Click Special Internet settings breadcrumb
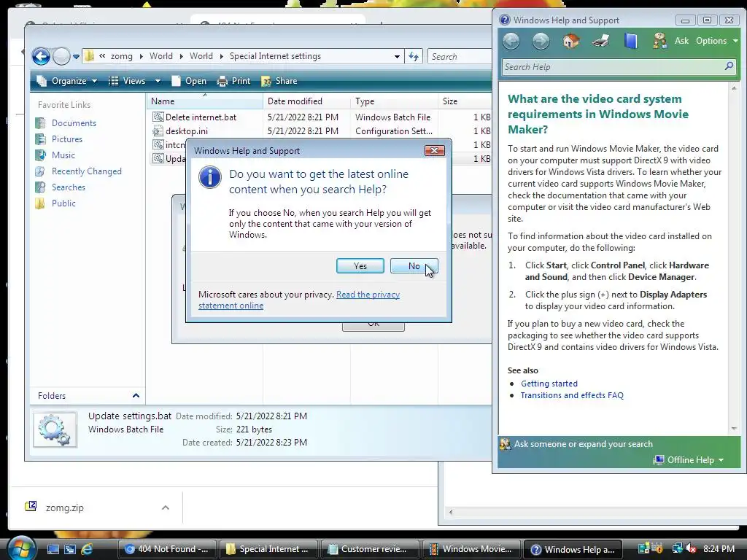Screen dimensions: 747x560 point(275,56)
